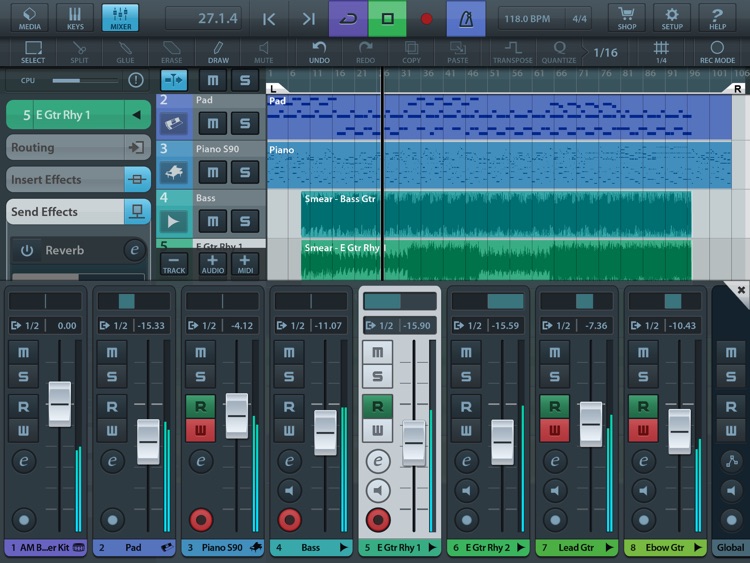The width and height of the screenshot is (750, 563).
Task: Toggle the Reverb send power button
Action: pyautogui.click(x=27, y=250)
